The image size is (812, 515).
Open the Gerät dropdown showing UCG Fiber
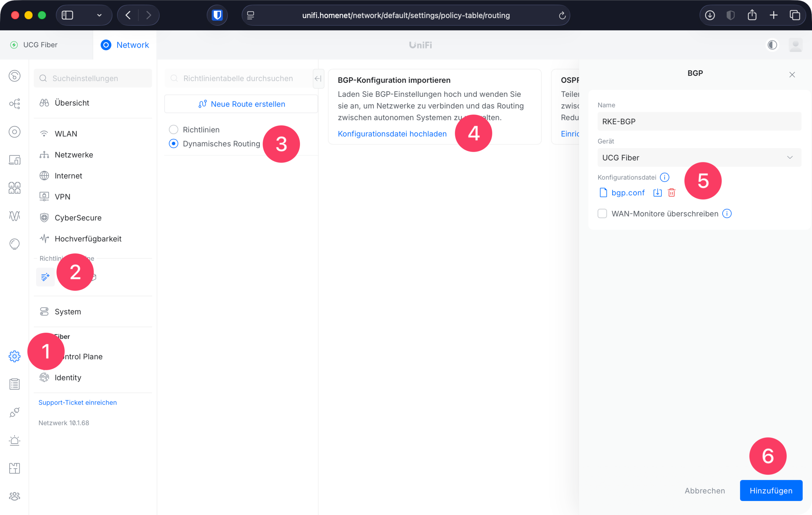click(699, 157)
